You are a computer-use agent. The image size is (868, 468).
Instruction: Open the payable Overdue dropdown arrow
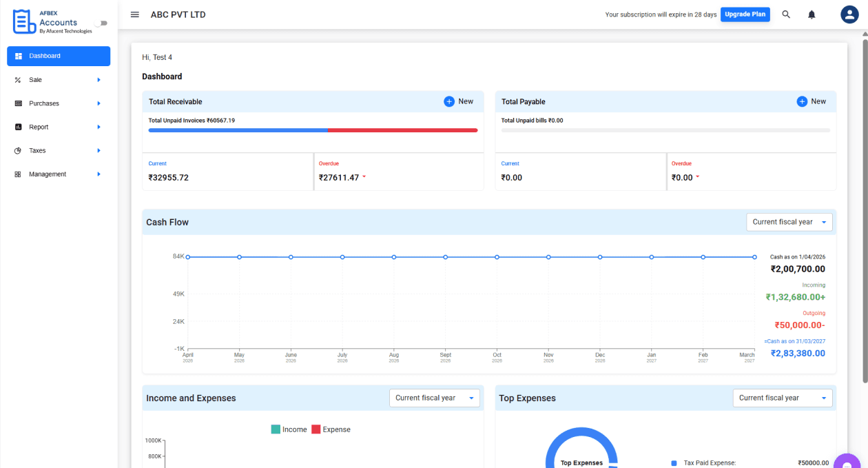pyautogui.click(x=697, y=177)
